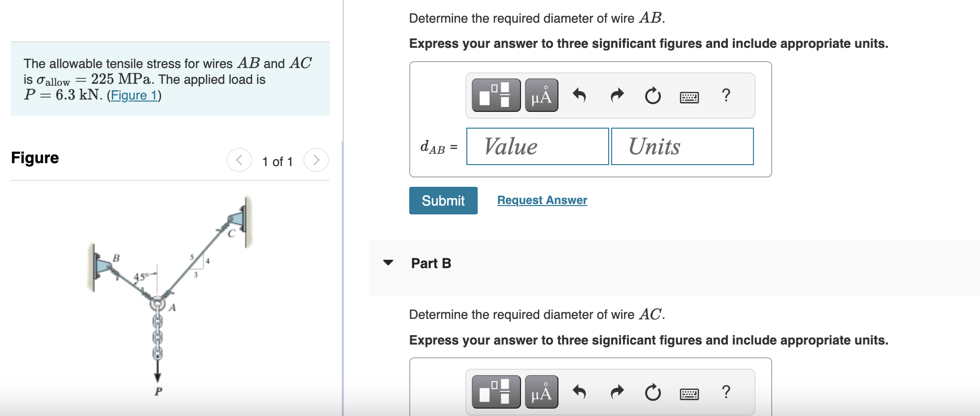Click the Request Answer link
This screenshot has width=980, height=416.
(x=542, y=200)
